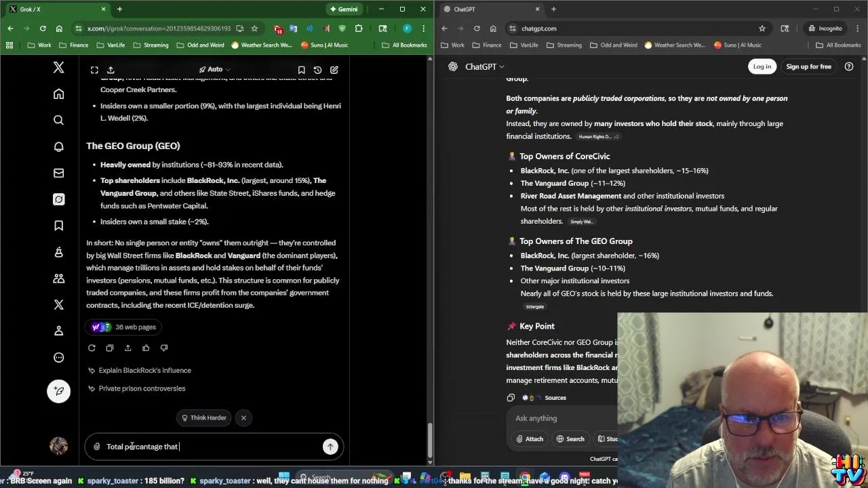Click the Grok message input field

[x=213, y=447]
